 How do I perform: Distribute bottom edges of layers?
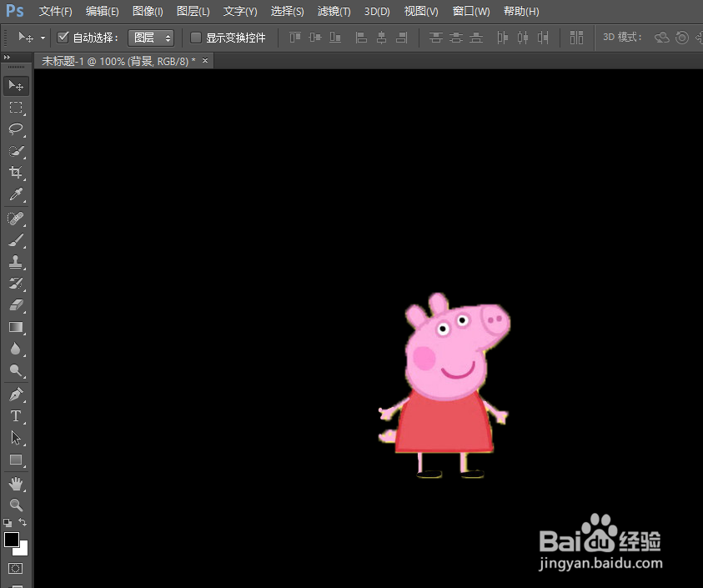pos(476,38)
